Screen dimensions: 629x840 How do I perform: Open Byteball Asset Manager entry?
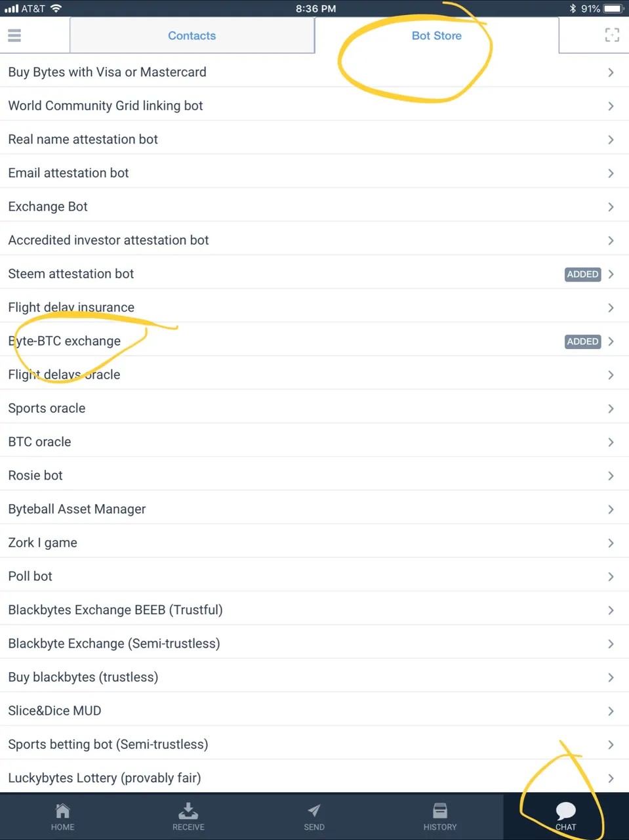coord(314,509)
